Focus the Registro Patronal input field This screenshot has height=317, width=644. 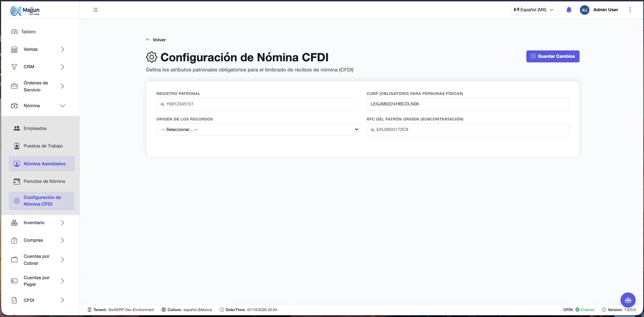[258, 104]
